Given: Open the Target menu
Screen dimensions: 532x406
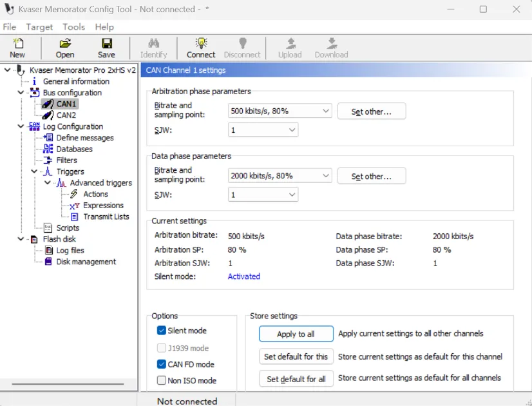Looking at the screenshot, I should [39, 27].
